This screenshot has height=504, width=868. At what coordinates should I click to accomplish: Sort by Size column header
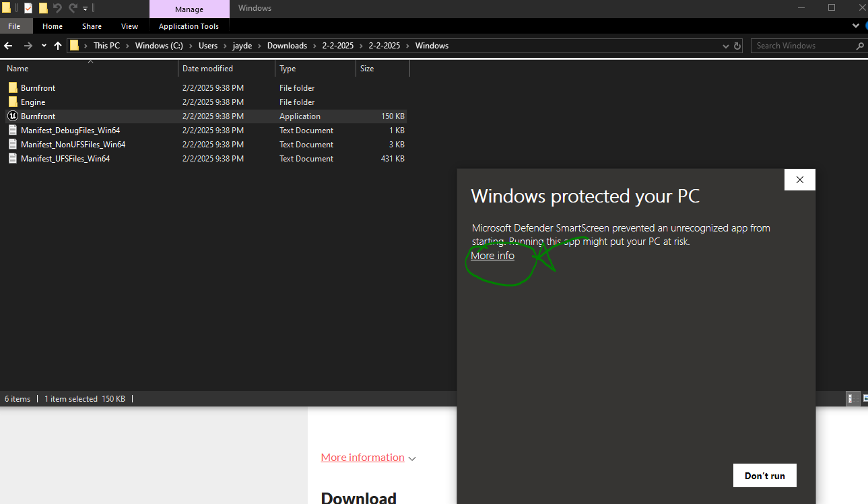[382, 69]
